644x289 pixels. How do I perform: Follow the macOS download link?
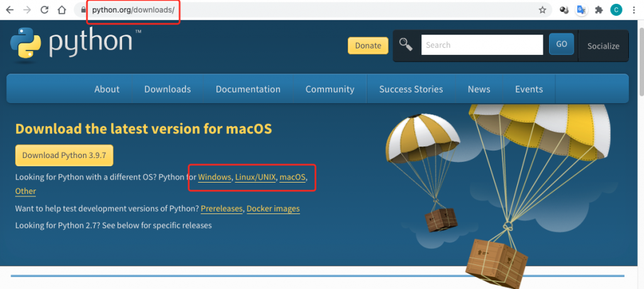[x=292, y=177]
